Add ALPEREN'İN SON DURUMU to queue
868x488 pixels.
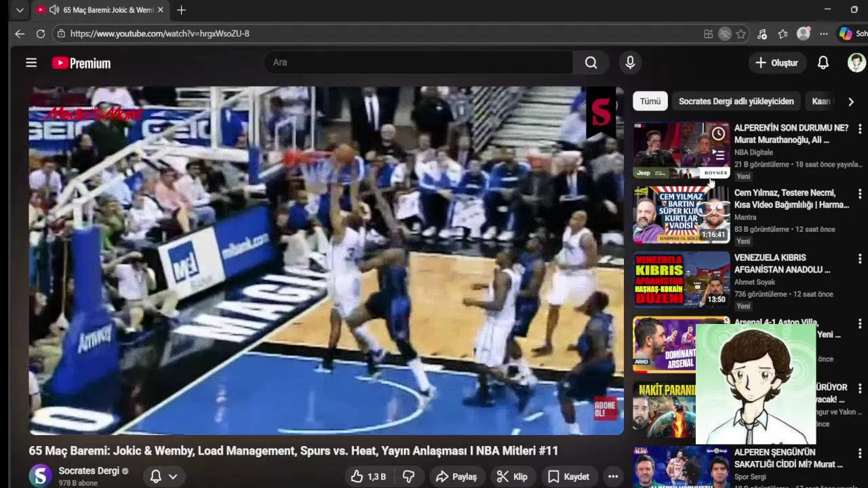pyautogui.click(x=718, y=155)
